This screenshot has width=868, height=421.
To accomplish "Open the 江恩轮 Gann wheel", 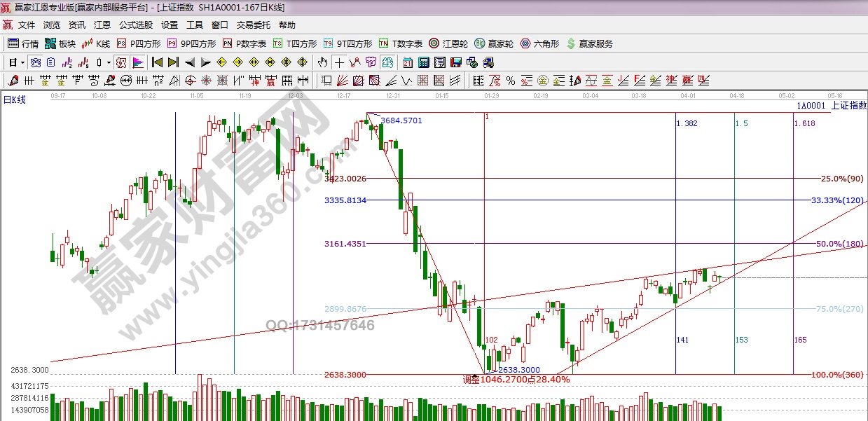I will coord(448,43).
